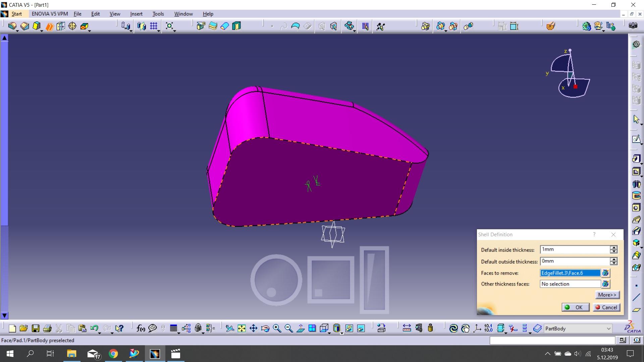Increase Default inside thickness with the up stepper

[614, 248]
